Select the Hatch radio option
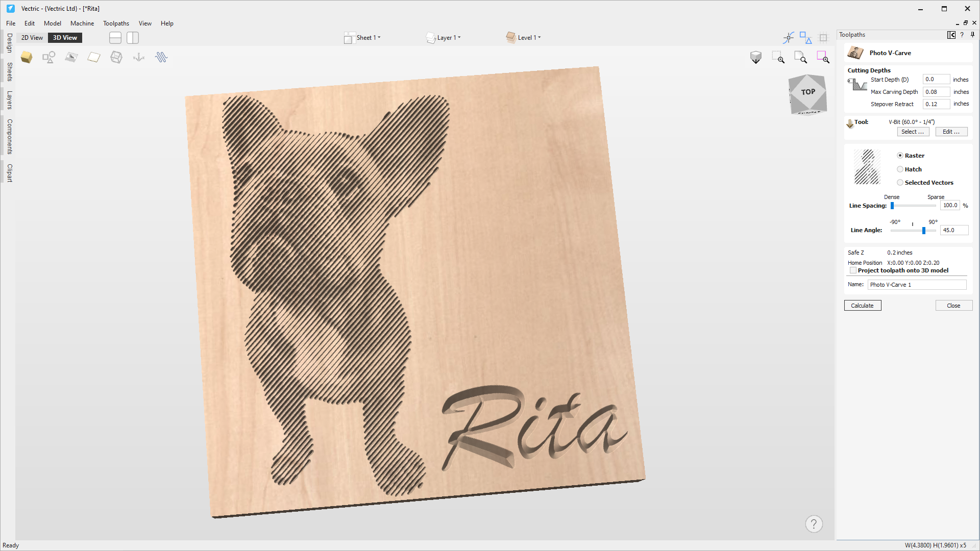The height and width of the screenshot is (551, 980). [900, 169]
